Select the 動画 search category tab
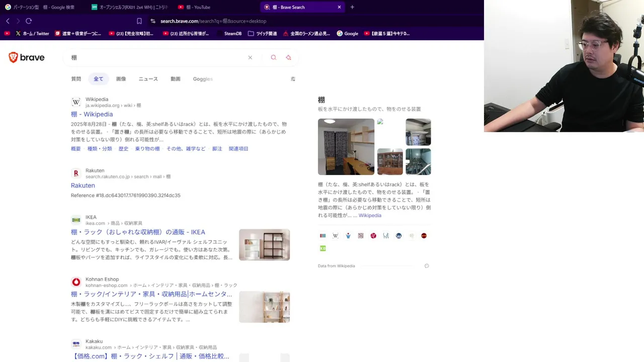This screenshot has width=644, height=362. point(175,79)
